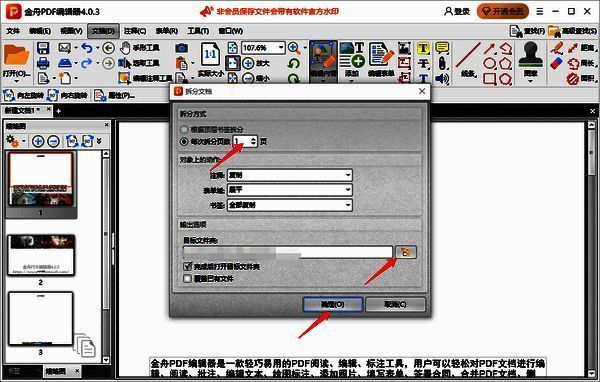The image size is (600, 382).
Task: Click Rotate Right button
Action: pos(67,95)
